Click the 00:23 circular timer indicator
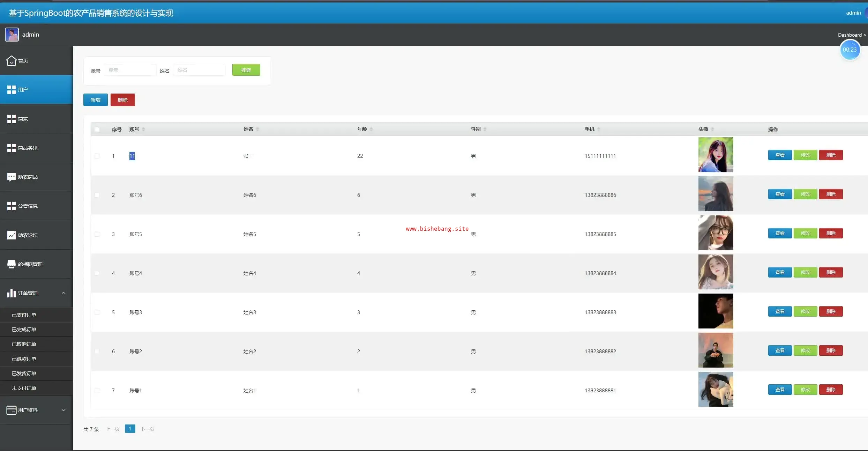Screen dimensions: 868x451 [850, 50]
